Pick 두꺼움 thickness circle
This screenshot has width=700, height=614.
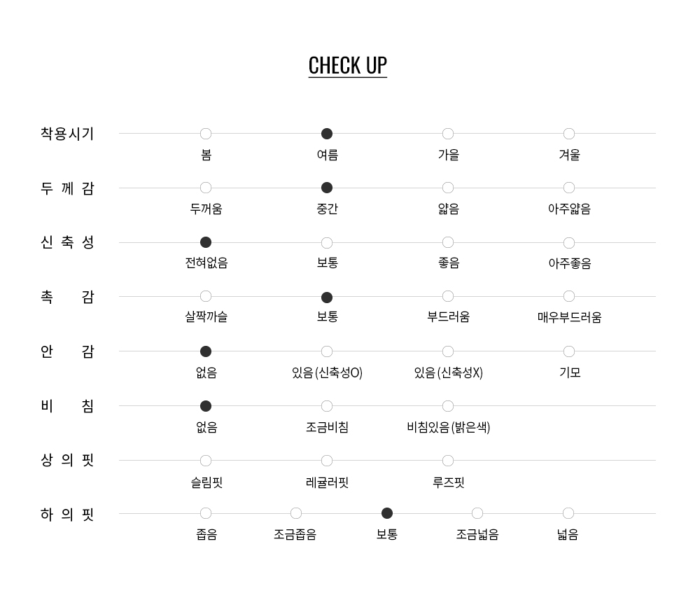tap(206, 188)
